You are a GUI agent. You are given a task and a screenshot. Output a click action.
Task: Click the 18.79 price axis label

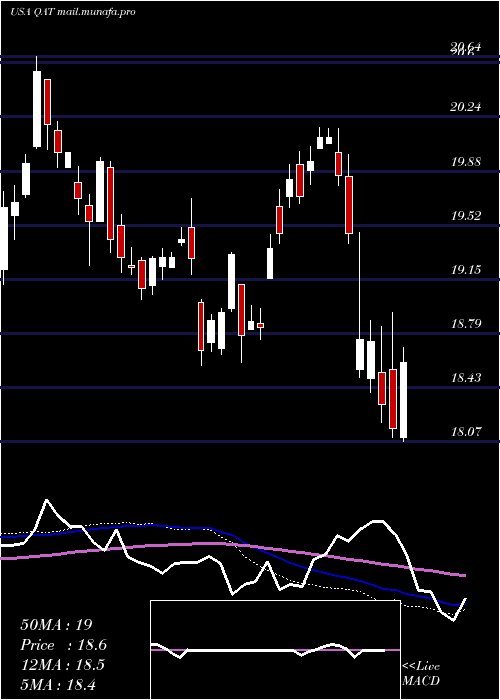pos(466,323)
